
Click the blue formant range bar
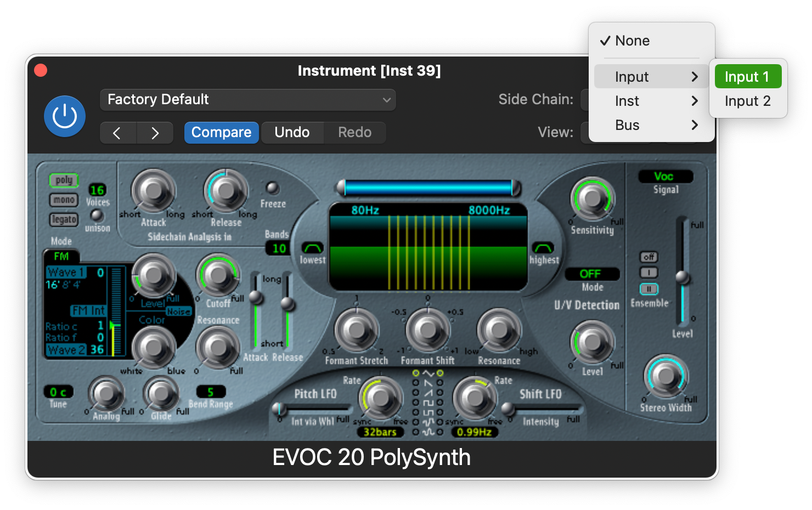tap(428, 188)
